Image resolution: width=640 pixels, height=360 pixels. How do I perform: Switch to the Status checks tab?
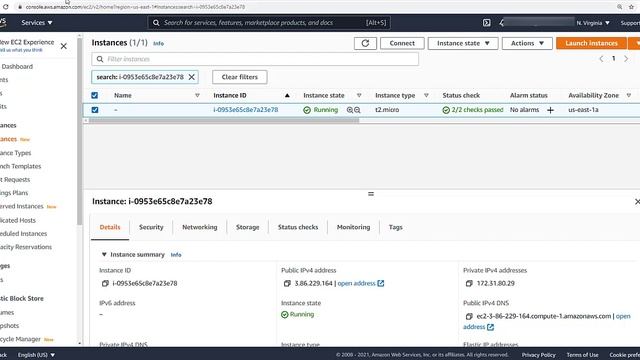point(298,227)
